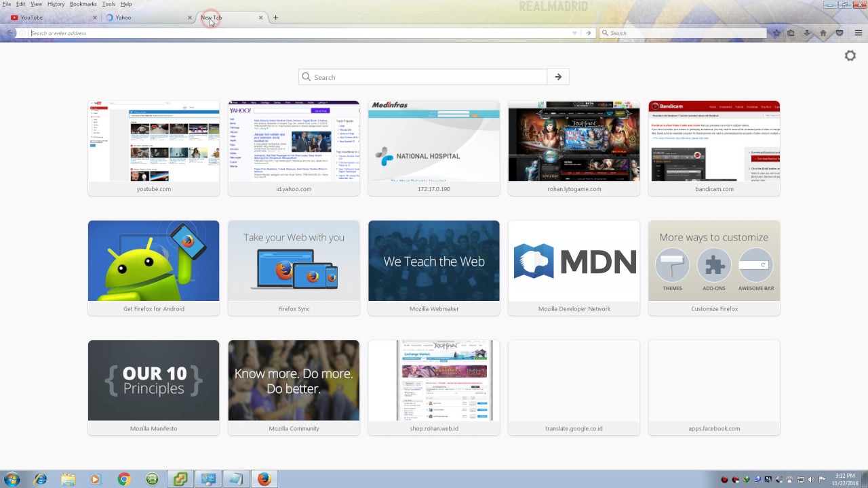Open the Mozilla Community tile

(x=294, y=388)
